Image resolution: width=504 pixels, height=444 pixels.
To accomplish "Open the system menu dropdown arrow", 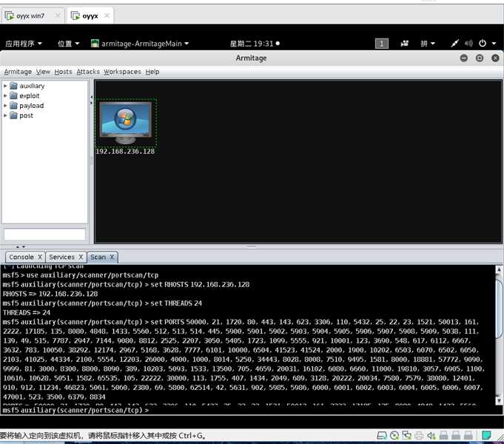I will [494, 44].
